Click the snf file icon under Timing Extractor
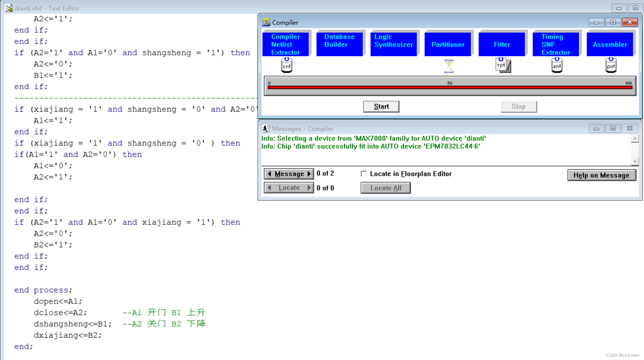The height and width of the screenshot is (360, 644). coord(557,65)
